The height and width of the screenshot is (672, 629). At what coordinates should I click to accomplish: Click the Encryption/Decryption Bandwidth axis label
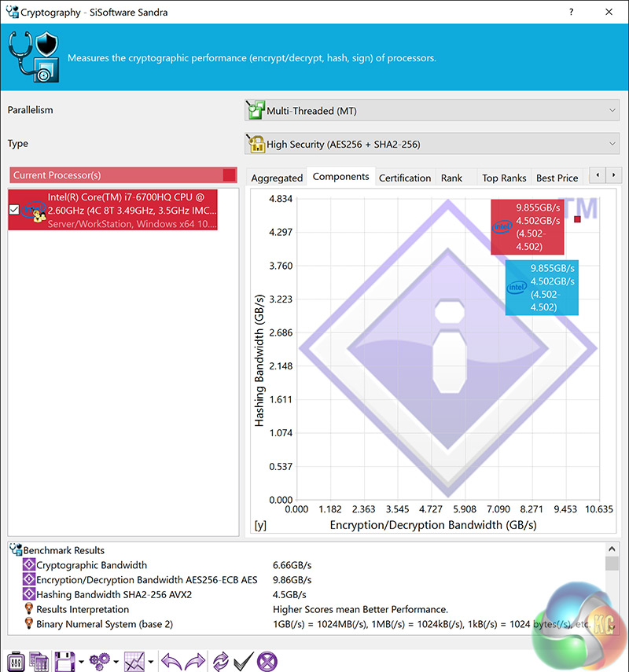pos(433,525)
